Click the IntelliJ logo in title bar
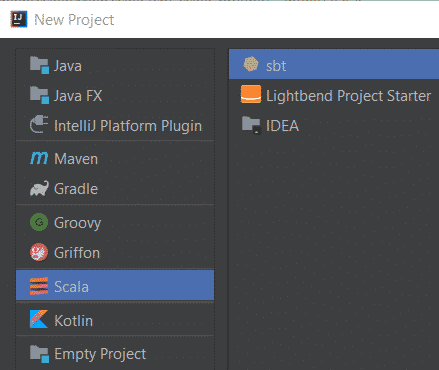 click(x=19, y=19)
